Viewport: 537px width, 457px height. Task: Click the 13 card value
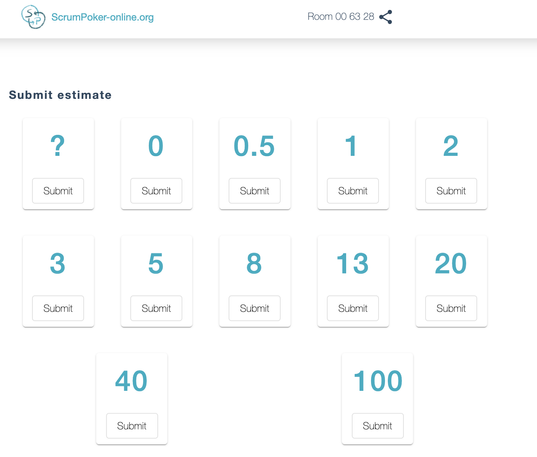pos(352,263)
